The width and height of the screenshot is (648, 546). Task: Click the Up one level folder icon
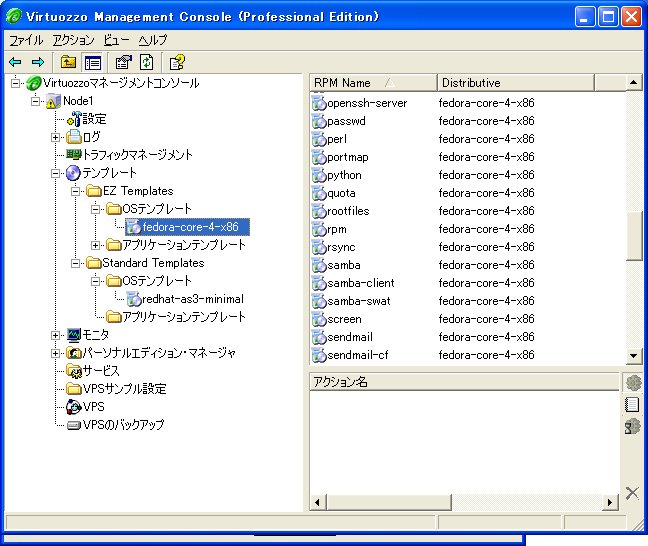[x=69, y=62]
